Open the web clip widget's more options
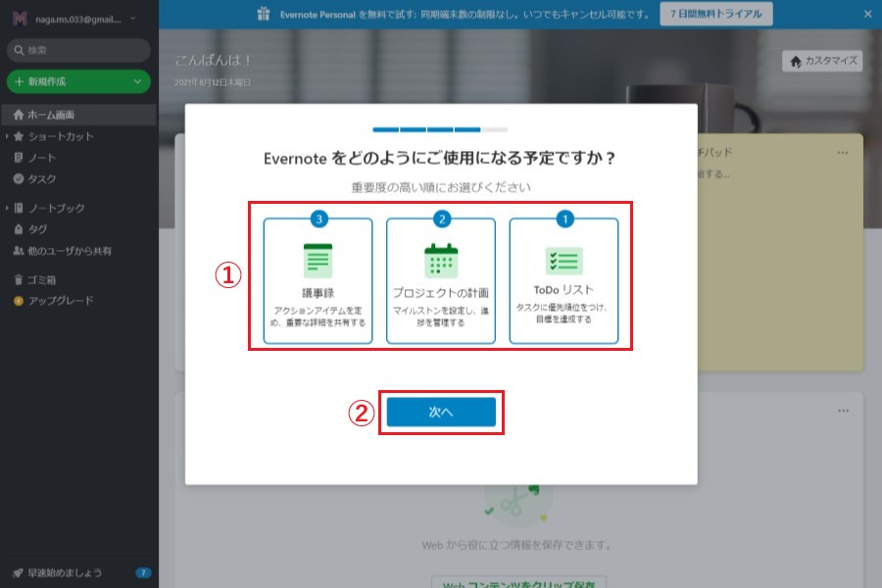This screenshot has width=882, height=588. [843, 411]
